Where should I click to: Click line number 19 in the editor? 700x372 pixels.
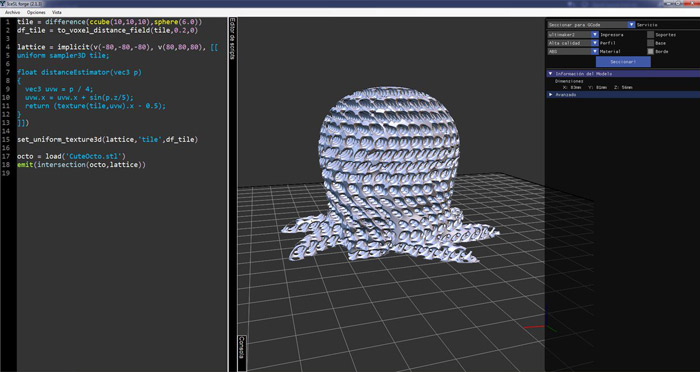(5, 173)
